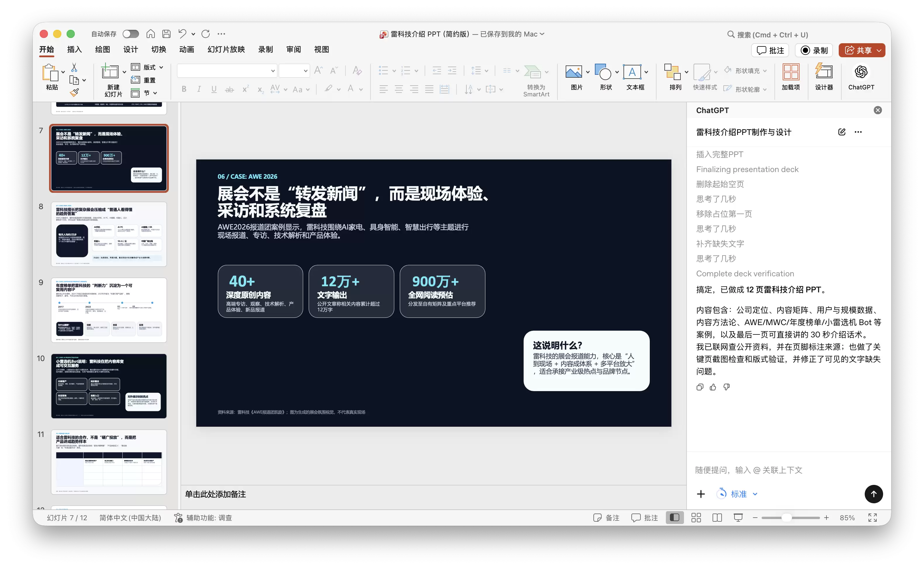Viewport: 924px width, 569px height.
Task: Toggle strikethrough formatting
Action: point(229,89)
